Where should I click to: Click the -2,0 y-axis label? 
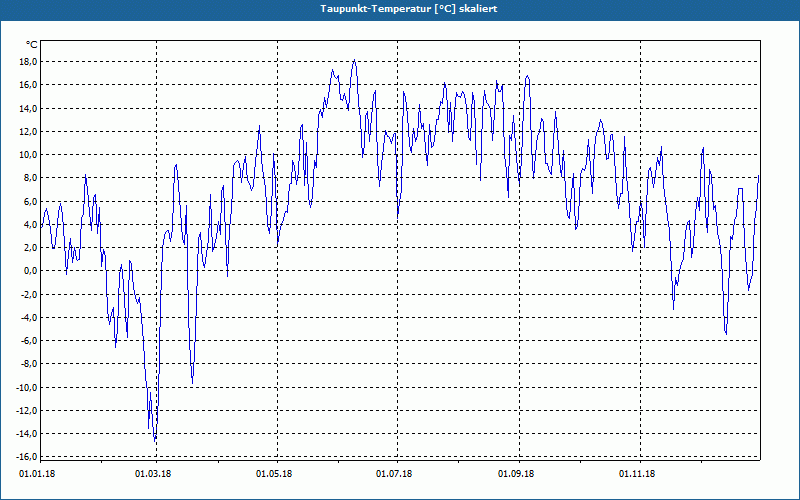[29, 294]
